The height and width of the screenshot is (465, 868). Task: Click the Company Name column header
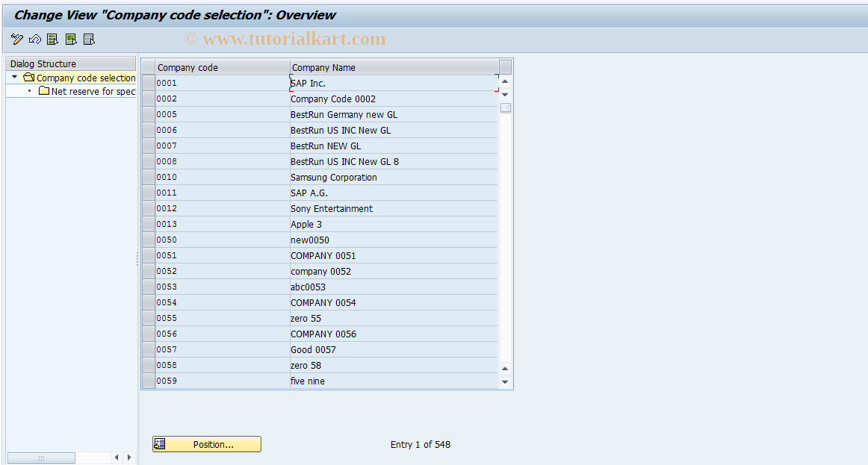pos(394,67)
